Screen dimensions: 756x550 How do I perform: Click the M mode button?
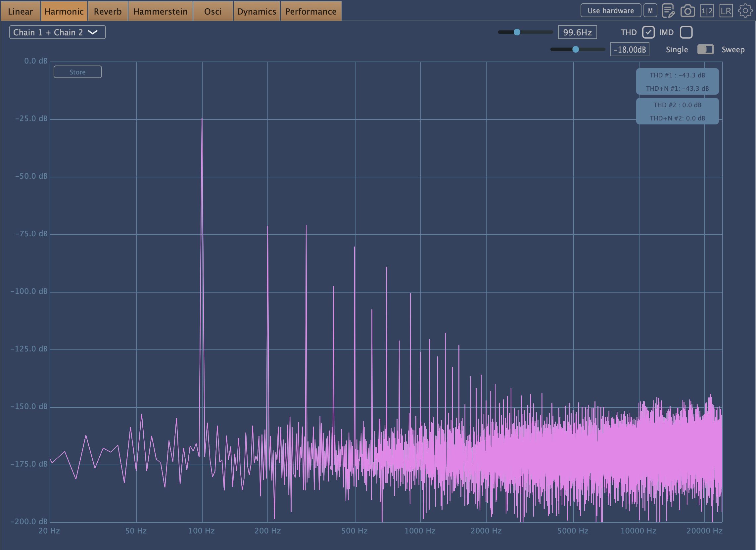pos(650,11)
